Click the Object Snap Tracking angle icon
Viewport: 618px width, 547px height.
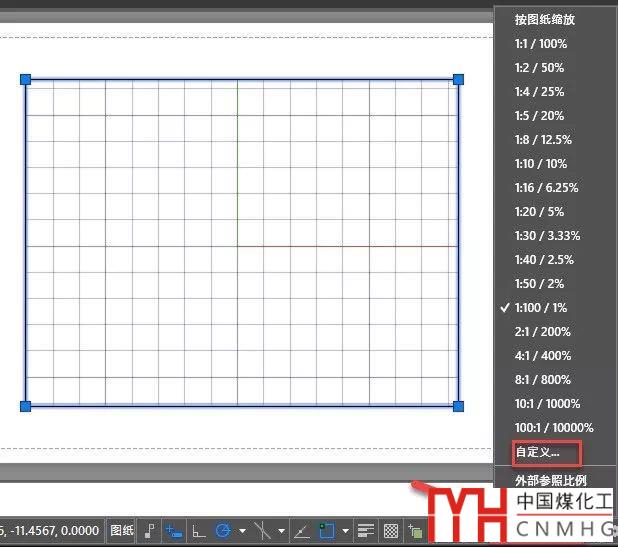[x=301, y=530]
